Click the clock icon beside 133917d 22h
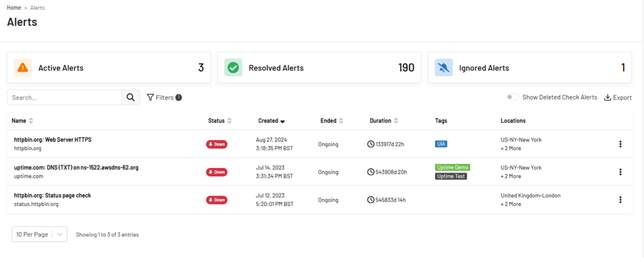 (371, 144)
